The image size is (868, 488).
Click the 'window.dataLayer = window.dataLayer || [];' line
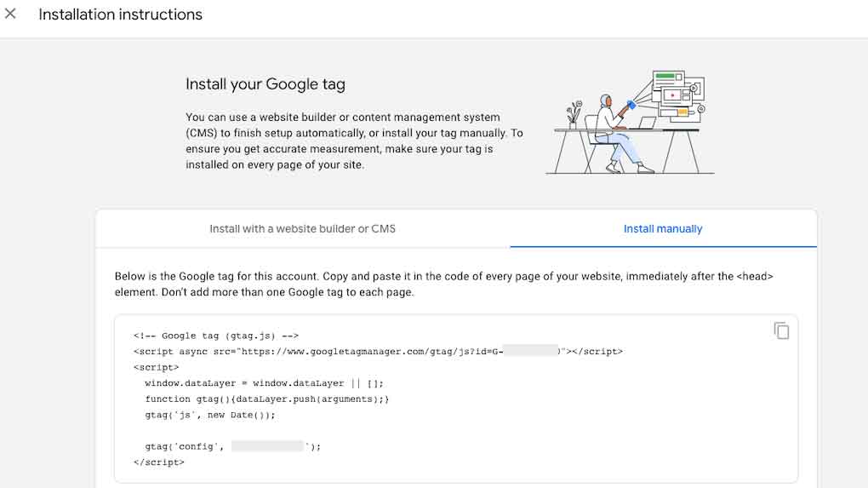(264, 383)
